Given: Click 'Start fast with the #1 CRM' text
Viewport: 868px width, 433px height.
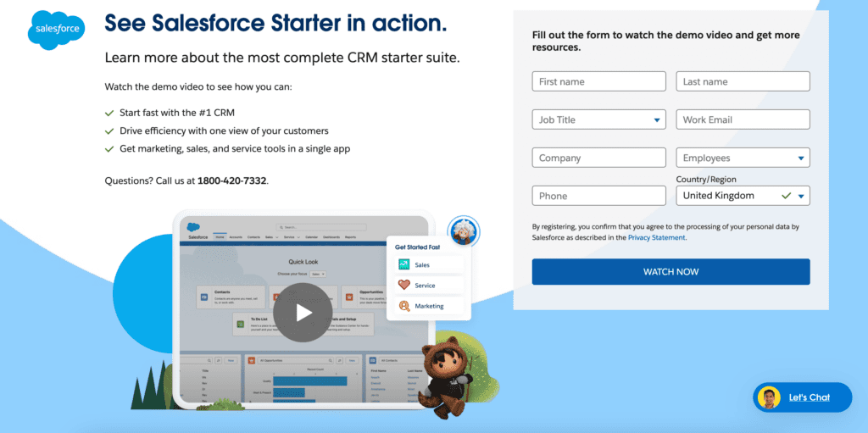Looking at the screenshot, I should coord(177,113).
